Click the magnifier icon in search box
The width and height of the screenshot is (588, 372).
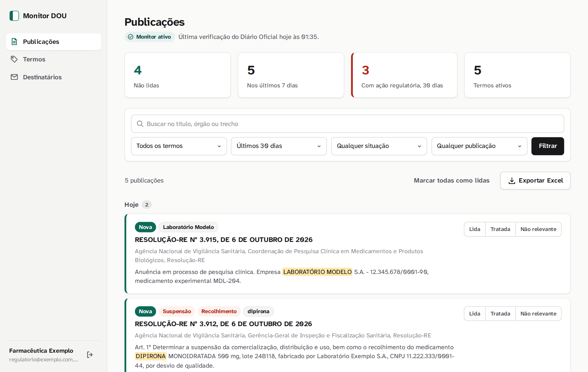(x=140, y=124)
